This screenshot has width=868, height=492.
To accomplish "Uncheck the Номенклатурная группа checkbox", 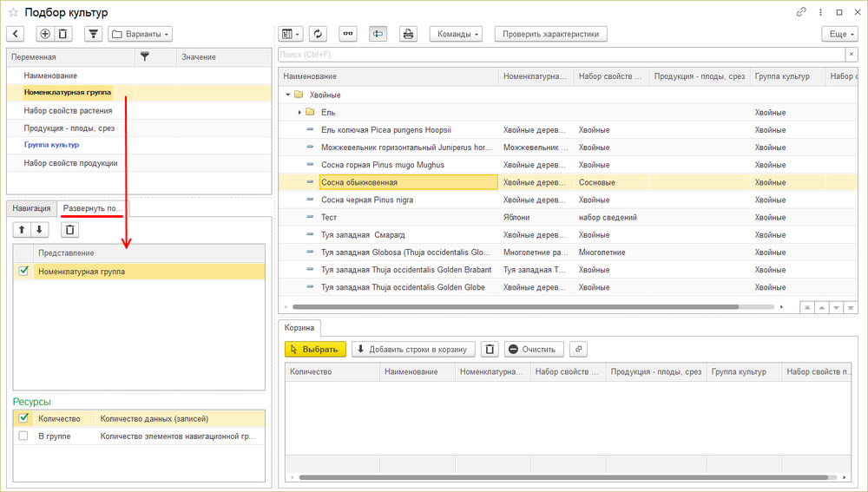I will pyautogui.click(x=23, y=272).
